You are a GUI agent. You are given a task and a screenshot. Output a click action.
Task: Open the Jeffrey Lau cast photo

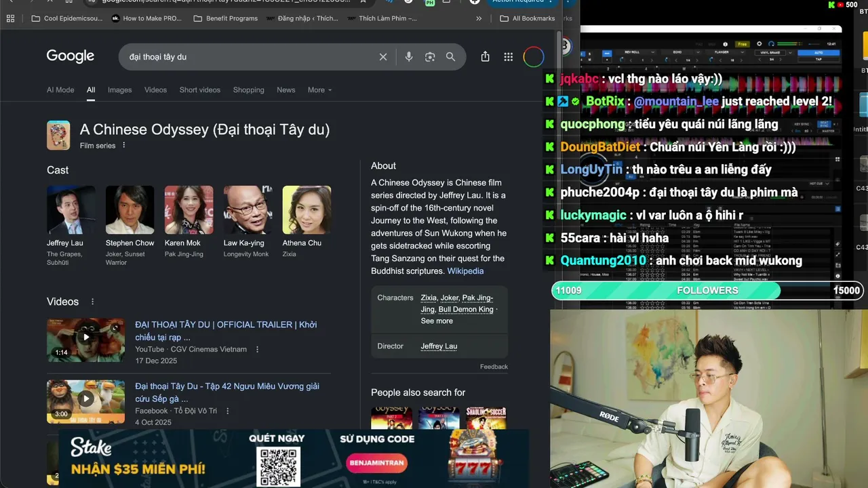coord(71,210)
